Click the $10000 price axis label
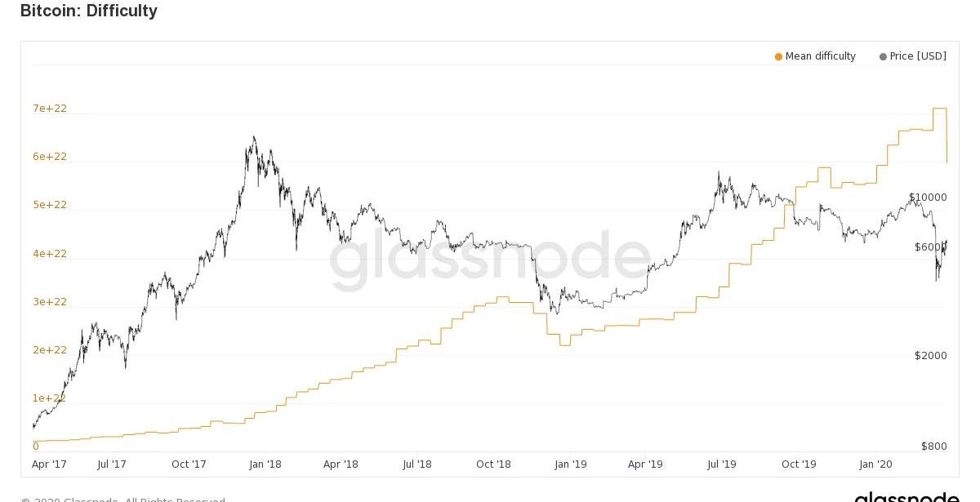Viewport: 980px width, 502px height. click(x=928, y=198)
